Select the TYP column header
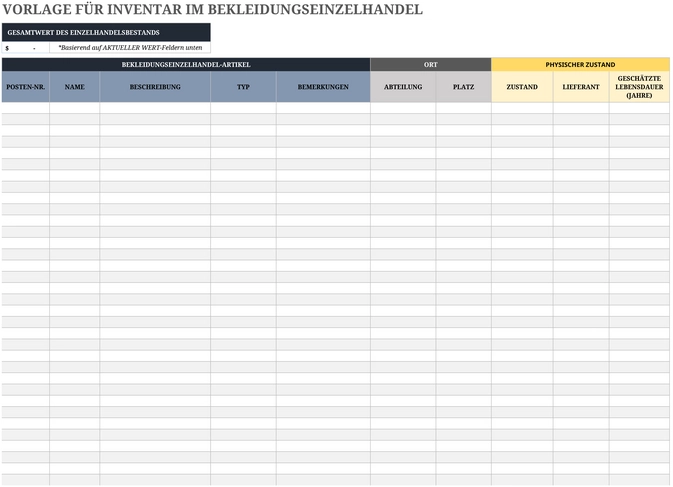 (x=243, y=87)
